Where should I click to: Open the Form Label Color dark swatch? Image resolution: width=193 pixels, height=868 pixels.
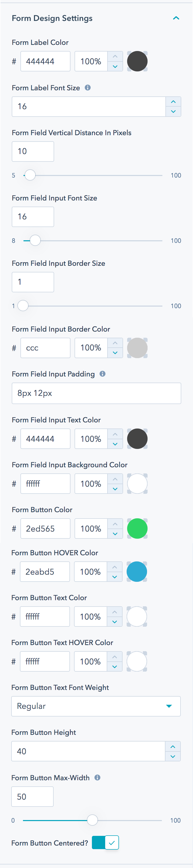coord(137,61)
